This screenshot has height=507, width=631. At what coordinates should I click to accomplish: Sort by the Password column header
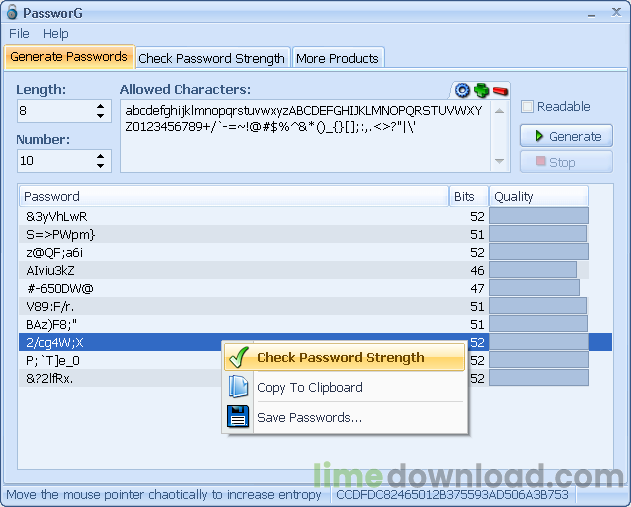point(234,196)
